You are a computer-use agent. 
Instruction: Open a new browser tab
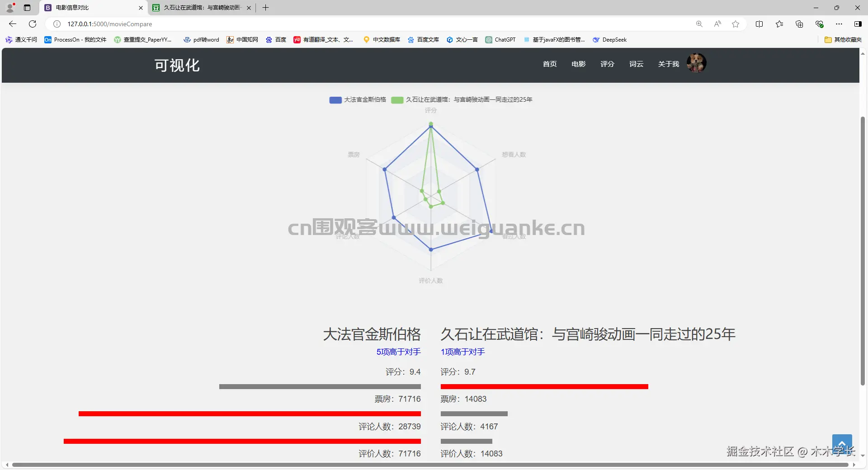[266, 8]
